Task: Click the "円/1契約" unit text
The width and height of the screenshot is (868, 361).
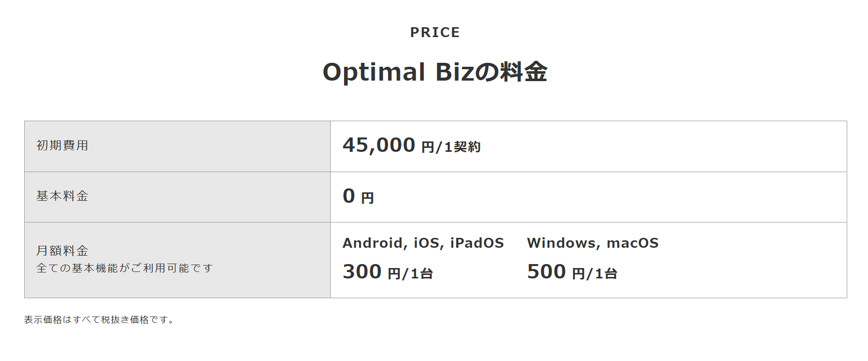Action: coord(451,147)
